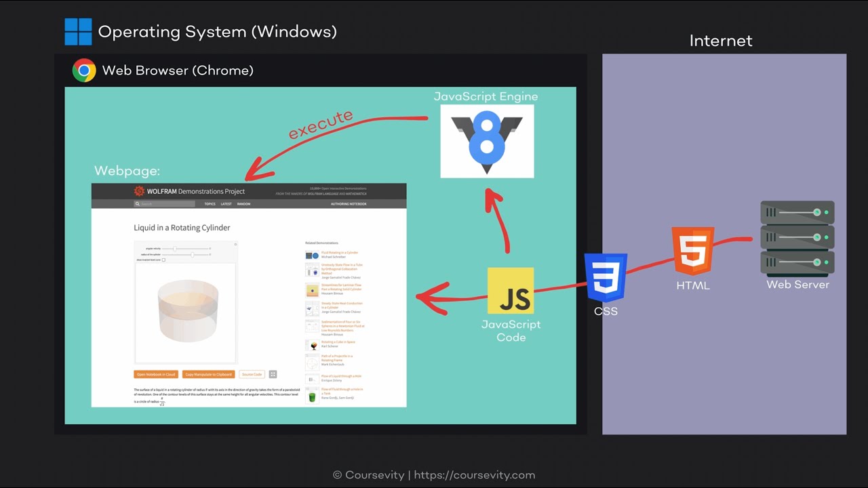The width and height of the screenshot is (868, 488).
Task: Open the LATEST menu item
Action: pos(226,204)
